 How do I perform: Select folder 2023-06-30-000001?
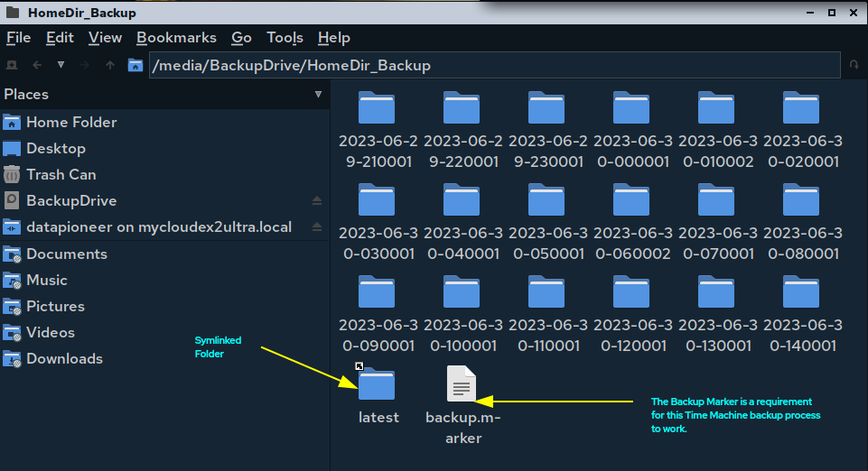pyautogui.click(x=632, y=130)
